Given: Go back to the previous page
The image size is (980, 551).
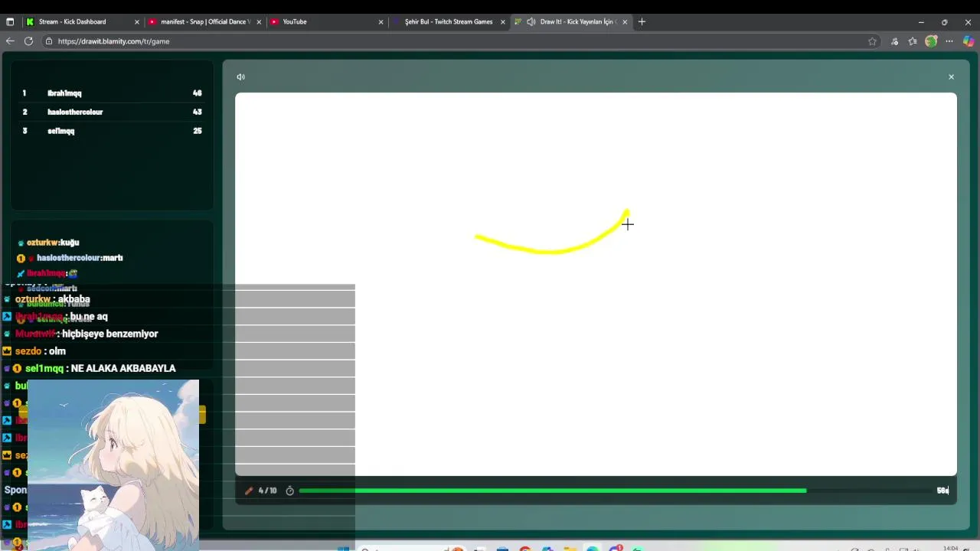Looking at the screenshot, I should click(10, 41).
